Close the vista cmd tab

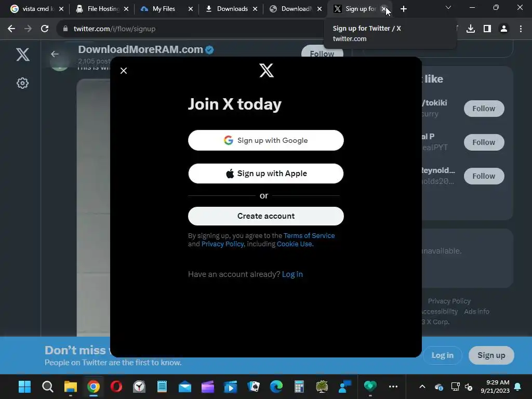tap(61, 9)
